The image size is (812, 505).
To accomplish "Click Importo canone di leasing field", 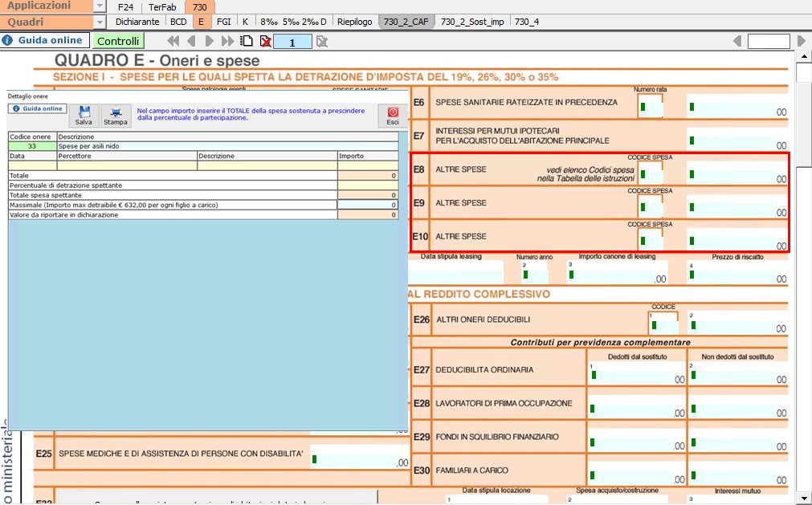I will coord(616,273).
